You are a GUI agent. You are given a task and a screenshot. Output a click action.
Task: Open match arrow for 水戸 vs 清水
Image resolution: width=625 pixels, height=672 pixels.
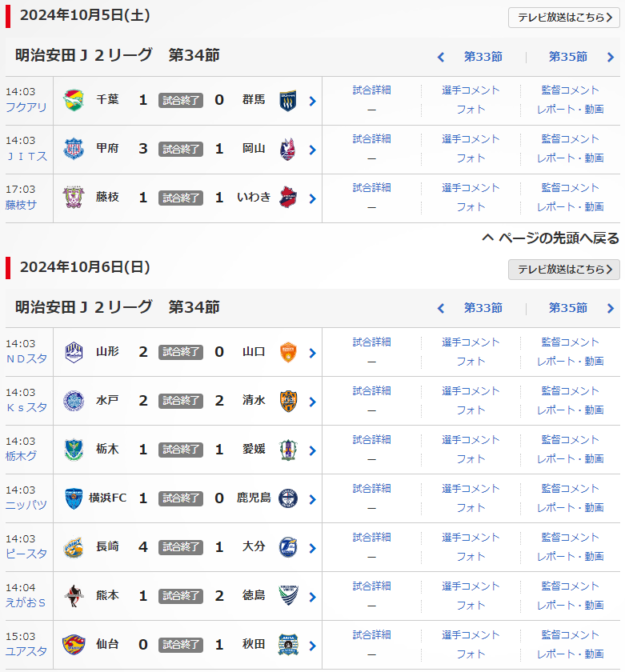pyautogui.click(x=312, y=401)
